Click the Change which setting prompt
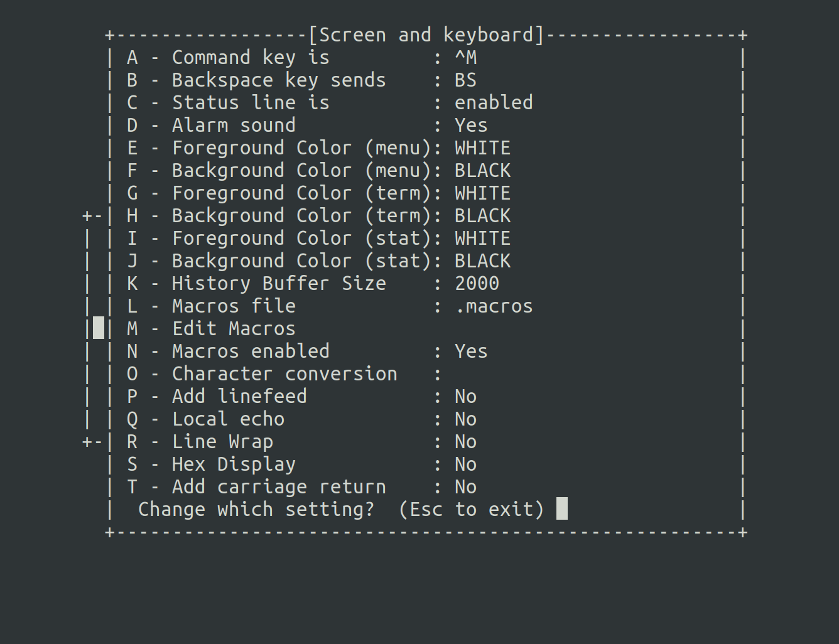The width and height of the screenshot is (839, 644). [340, 509]
